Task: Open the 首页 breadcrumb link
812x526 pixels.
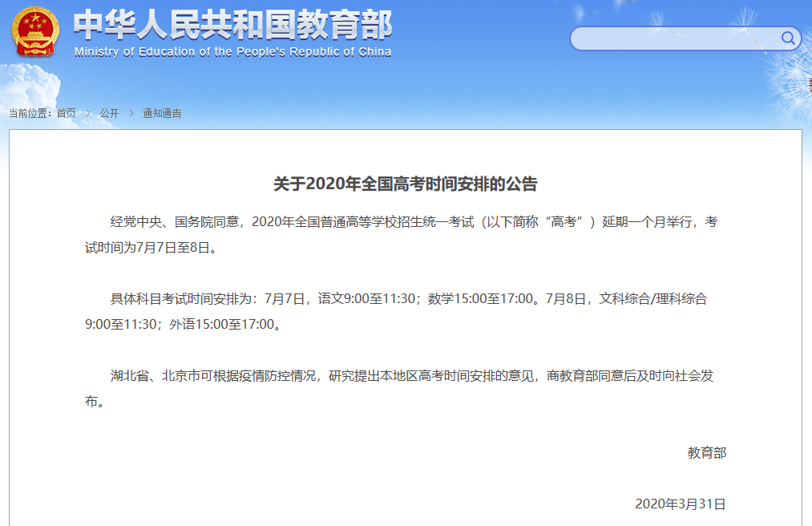Action: pyautogui.click(x=66, y=113)
